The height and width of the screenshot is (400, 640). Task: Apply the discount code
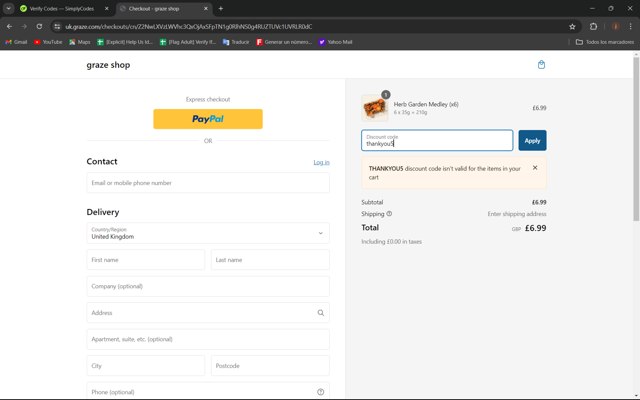pos(532,140)
